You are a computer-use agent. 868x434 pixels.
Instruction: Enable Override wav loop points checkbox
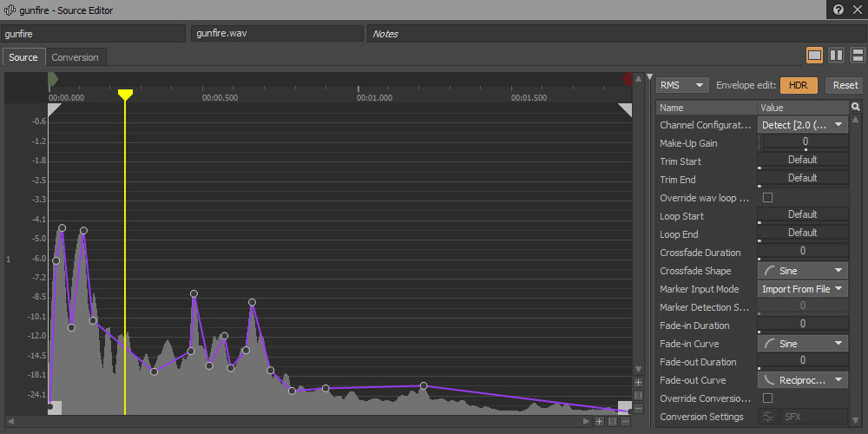point(767,198)
